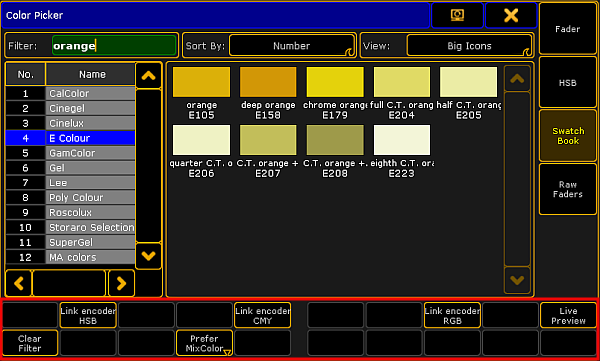
Task: Click the up arrow of swatch book list
Action: 148,76
